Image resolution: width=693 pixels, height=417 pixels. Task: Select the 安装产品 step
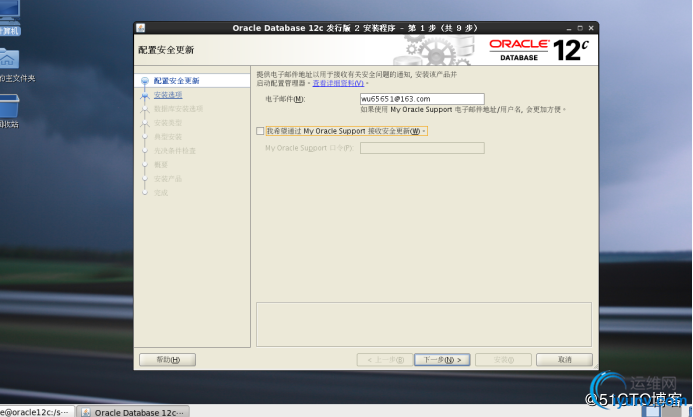coord(168,179)
